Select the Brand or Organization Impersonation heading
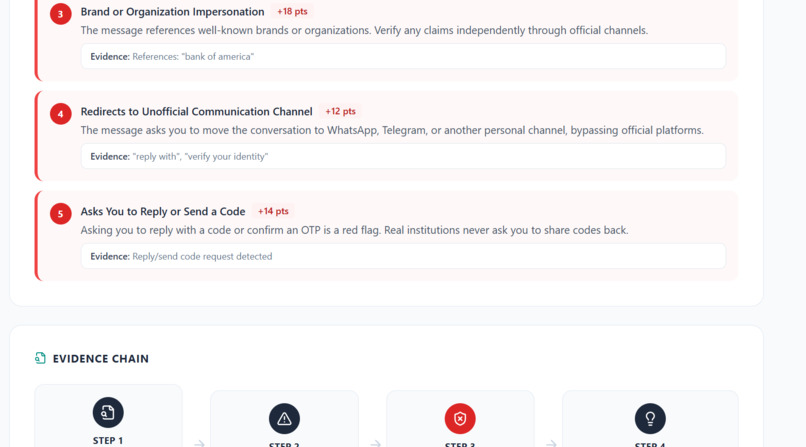 (172, 11)
